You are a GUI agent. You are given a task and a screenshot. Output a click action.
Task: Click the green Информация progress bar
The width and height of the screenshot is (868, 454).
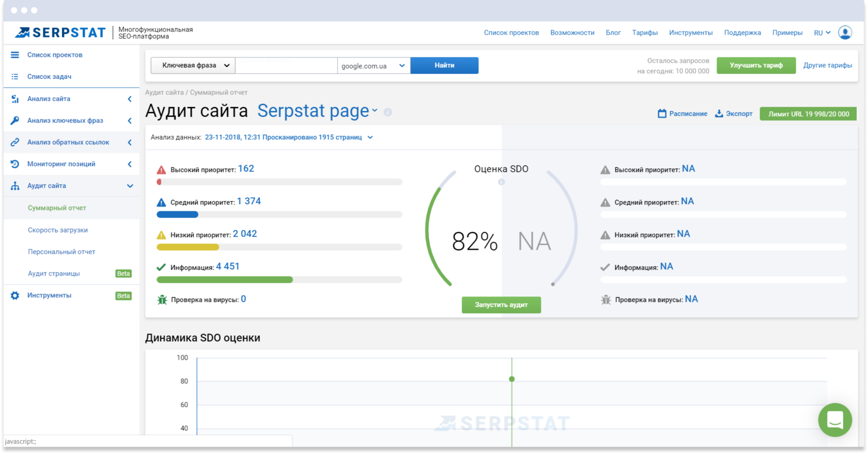pos(280,280)
